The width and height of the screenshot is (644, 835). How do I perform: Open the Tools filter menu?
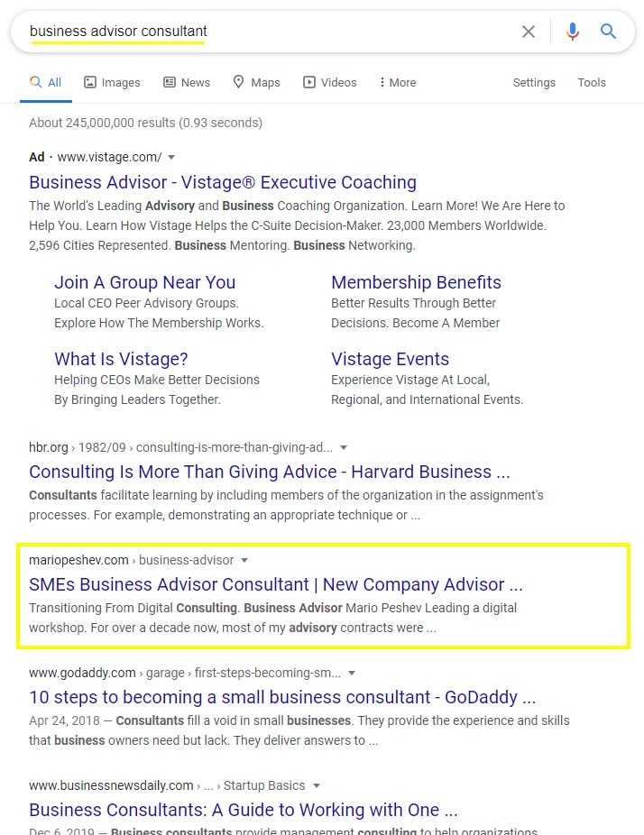point(592,82)
